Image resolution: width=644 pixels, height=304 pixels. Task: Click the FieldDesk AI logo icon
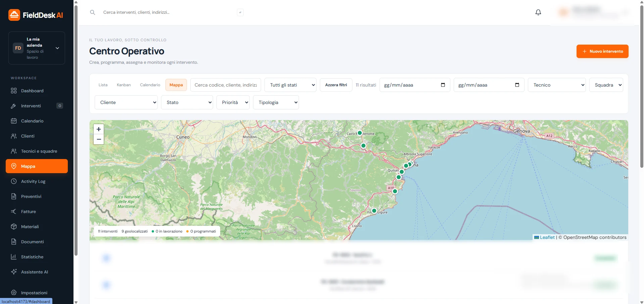14,15
